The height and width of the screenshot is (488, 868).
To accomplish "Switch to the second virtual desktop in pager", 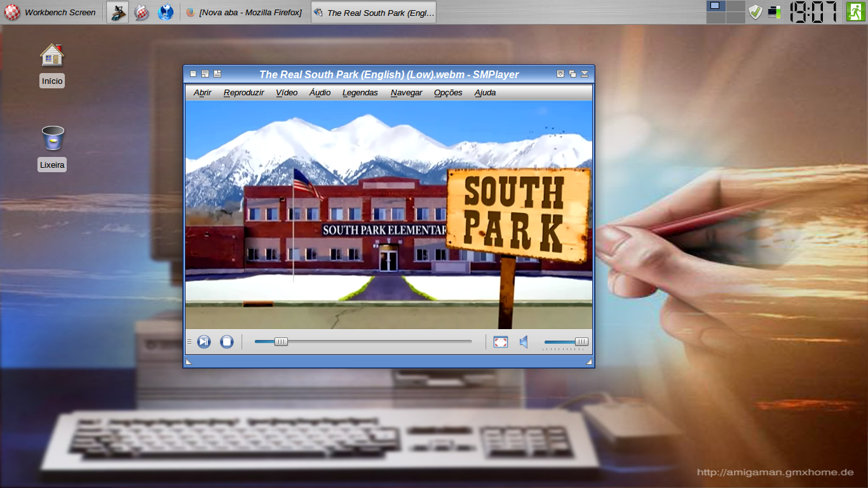I will (x=735, y=6).
